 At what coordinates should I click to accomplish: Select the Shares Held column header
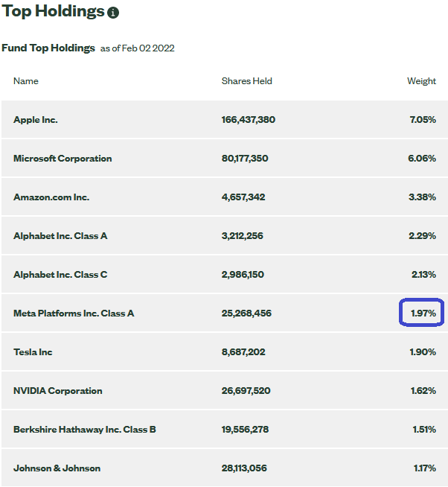(246, 81)
